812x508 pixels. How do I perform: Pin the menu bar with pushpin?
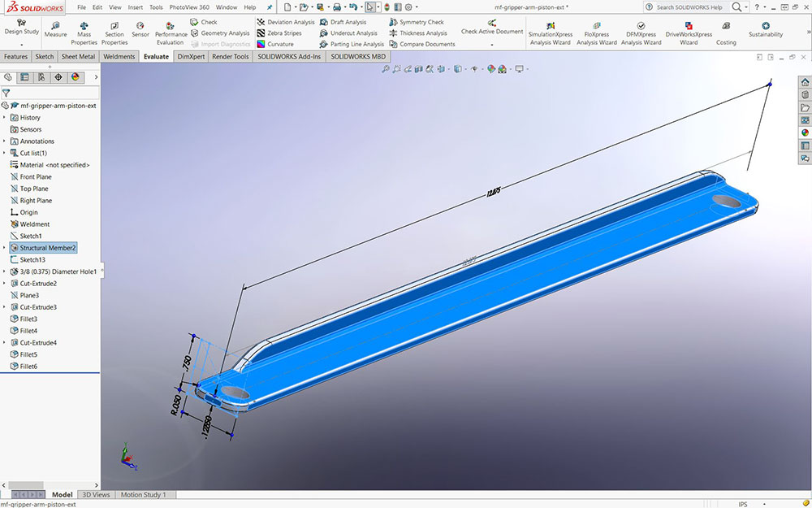coord(270,7)
